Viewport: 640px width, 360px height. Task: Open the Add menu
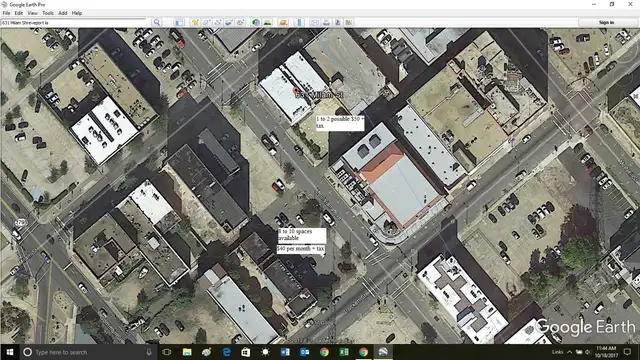click(62, 13)
